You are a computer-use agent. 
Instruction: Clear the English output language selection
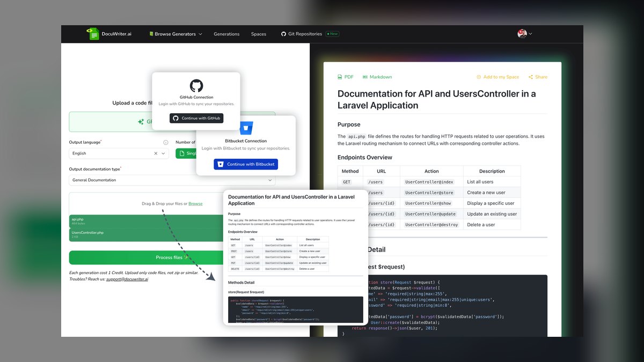click(x=156, y=153)
